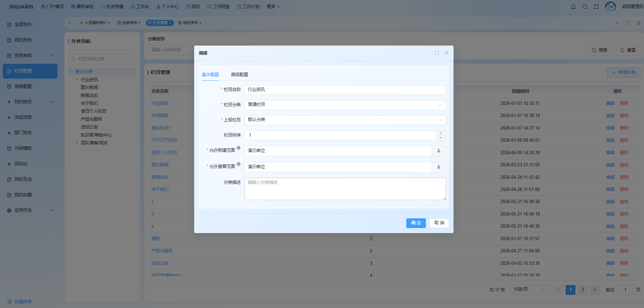Expand 团队博客/观点 tree node
This screenshot has width=644, height=308.
click(x=77, y=143)
